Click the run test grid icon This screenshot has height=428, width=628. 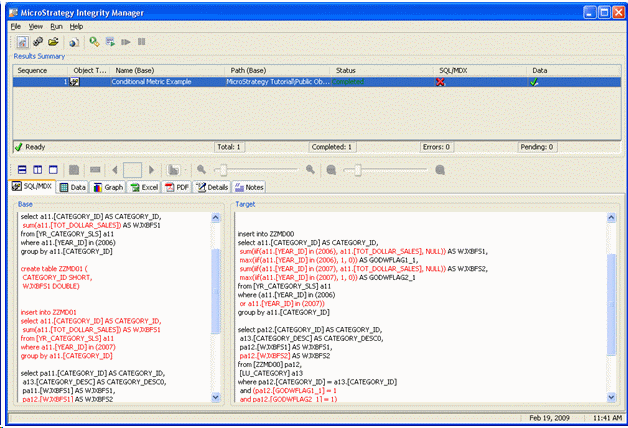[110, 42]
